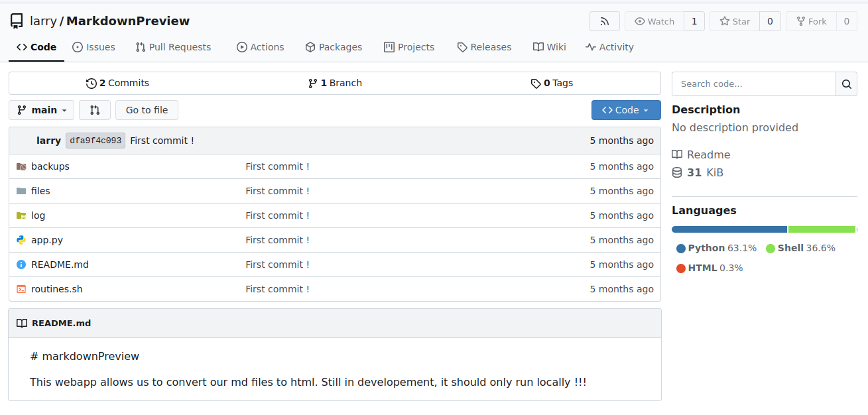Click the README.md info file icon
The image size is (868, 415).
click(x=21, y=265)
